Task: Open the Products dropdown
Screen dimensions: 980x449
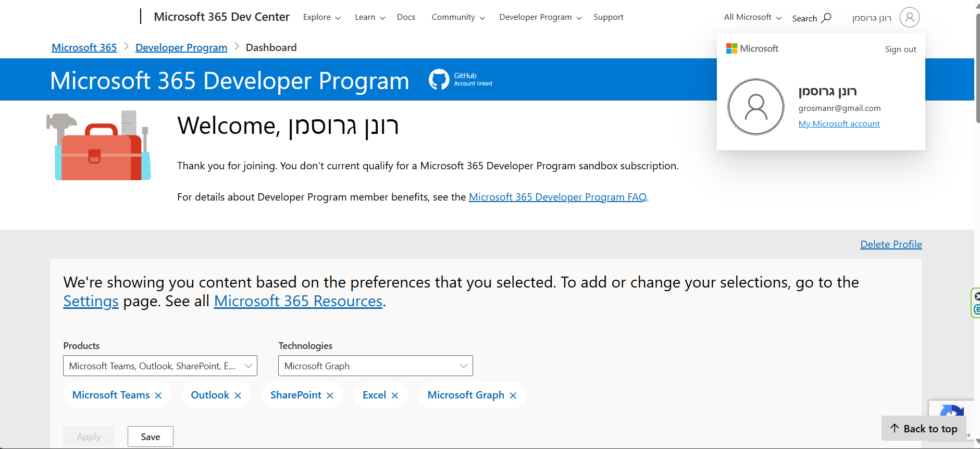Action: (x=160, y=366)
